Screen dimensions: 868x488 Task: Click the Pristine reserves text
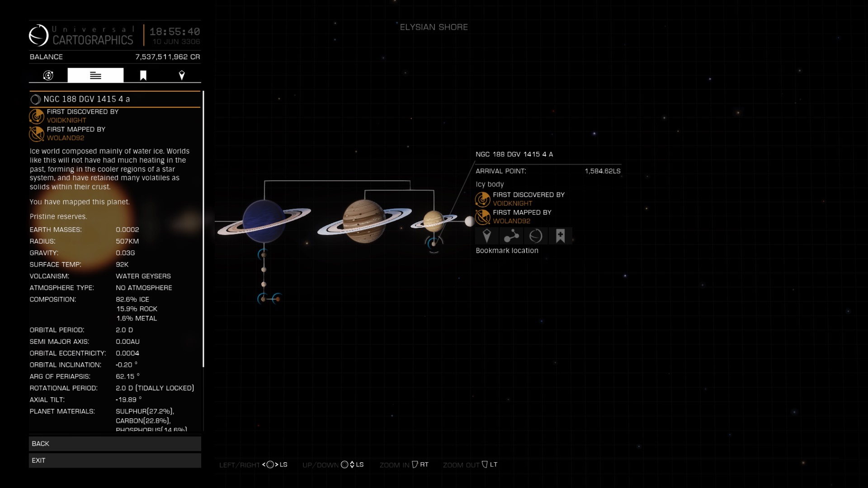point(58,217)
